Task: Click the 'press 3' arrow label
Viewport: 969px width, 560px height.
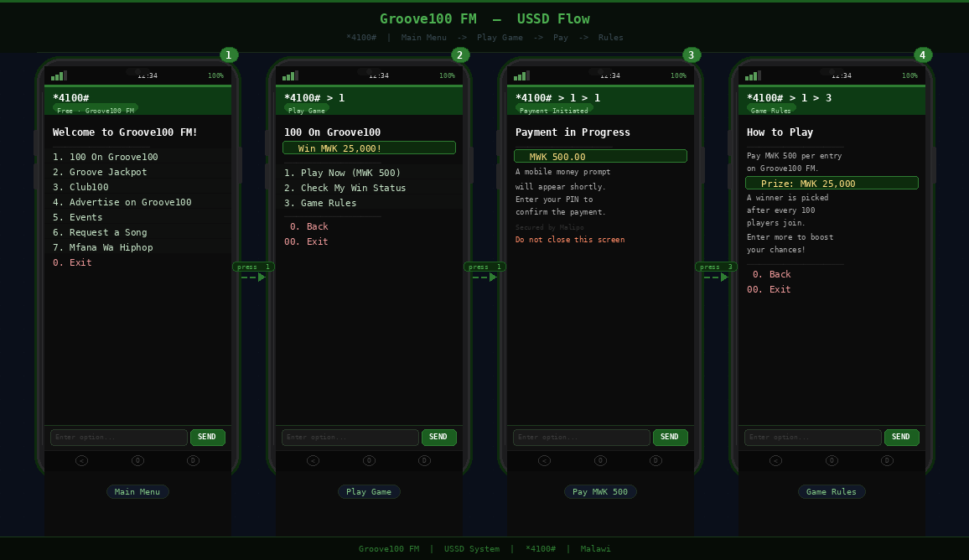Action: tap(716, 267)
